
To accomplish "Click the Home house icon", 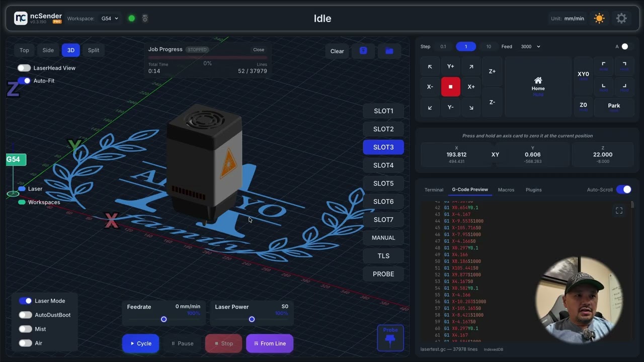I will click(538, 80).
